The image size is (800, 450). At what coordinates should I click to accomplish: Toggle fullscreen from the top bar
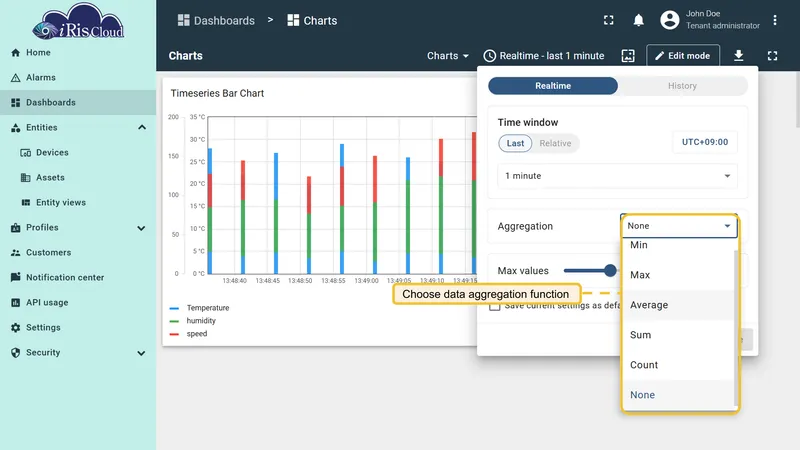tap(609, 20)
